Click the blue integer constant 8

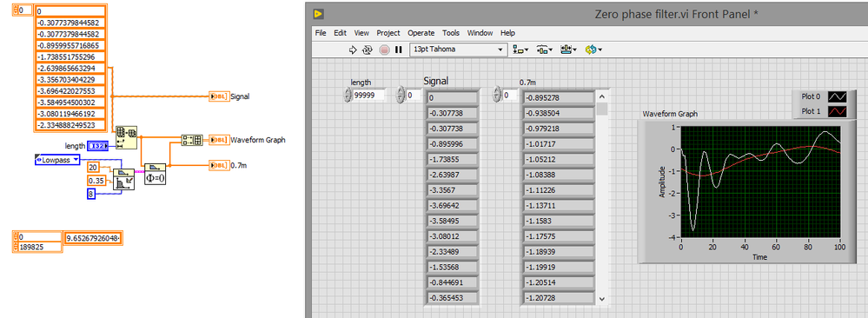[x=91, y=194]
